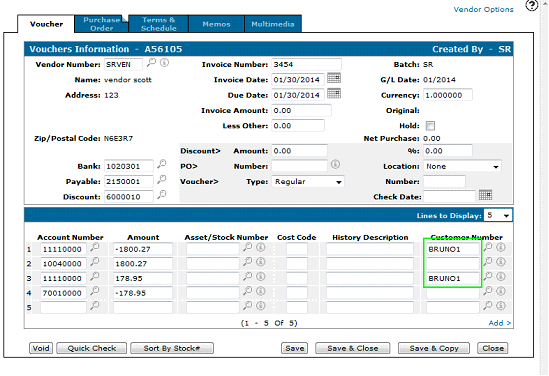Void this voucher
The image size is (549, 376).
pos(41,348)
